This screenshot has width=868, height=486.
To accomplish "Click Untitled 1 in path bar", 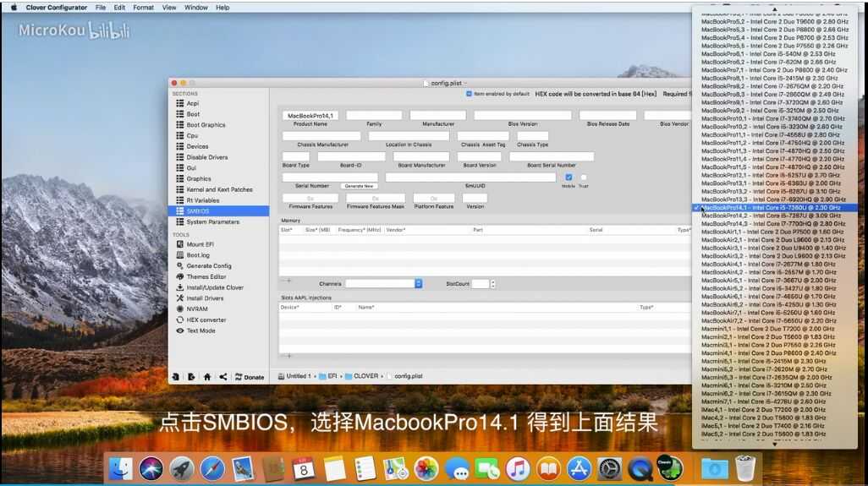I will (294, 376).
